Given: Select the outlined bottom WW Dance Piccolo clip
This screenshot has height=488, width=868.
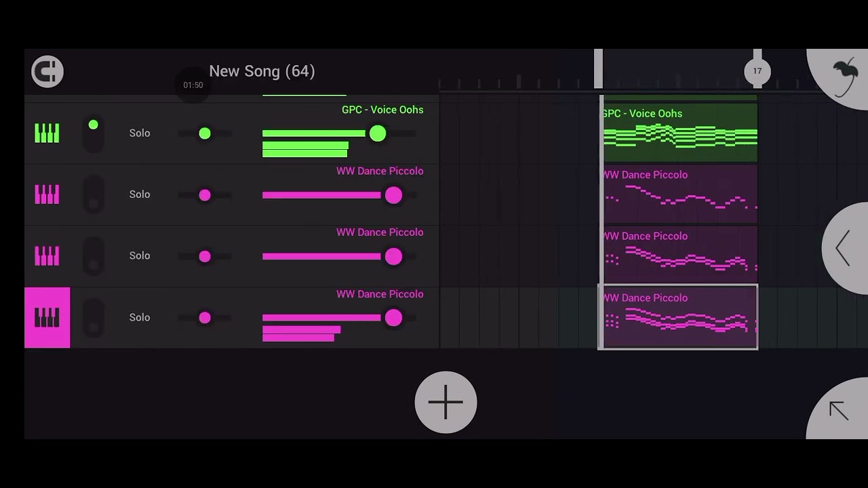Looking at the screenshot, I should 678,317.
